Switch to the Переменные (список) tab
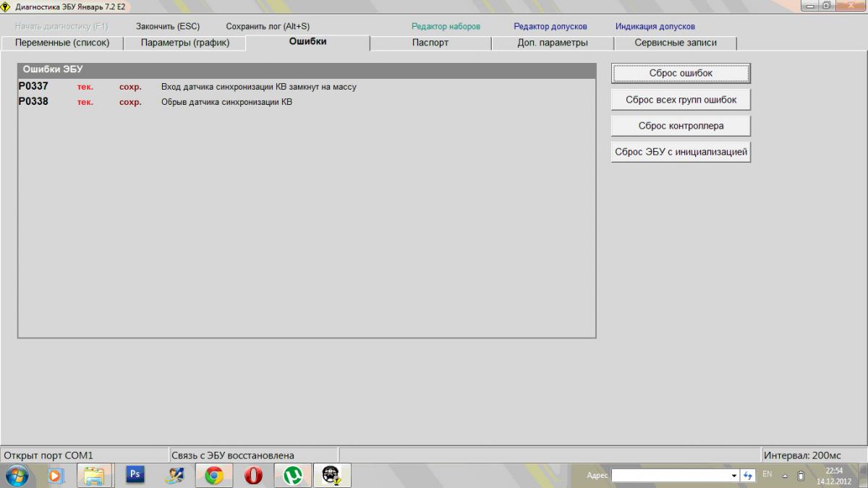 coord(62,43)
